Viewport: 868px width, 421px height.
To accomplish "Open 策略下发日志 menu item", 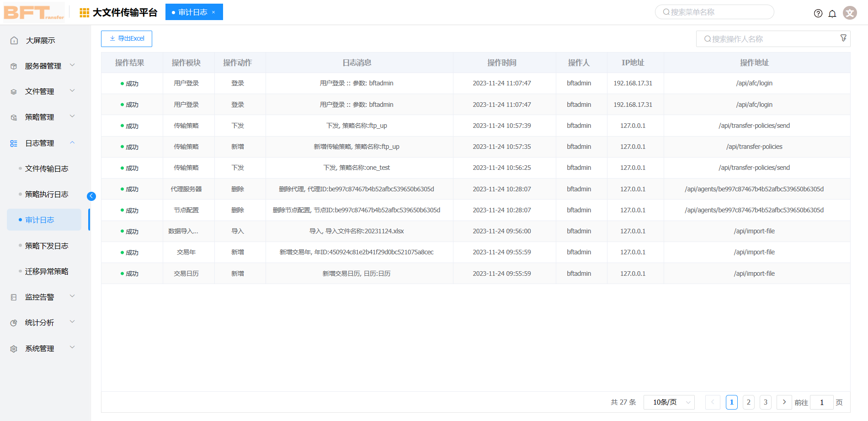I will click(x=47, y=246).
